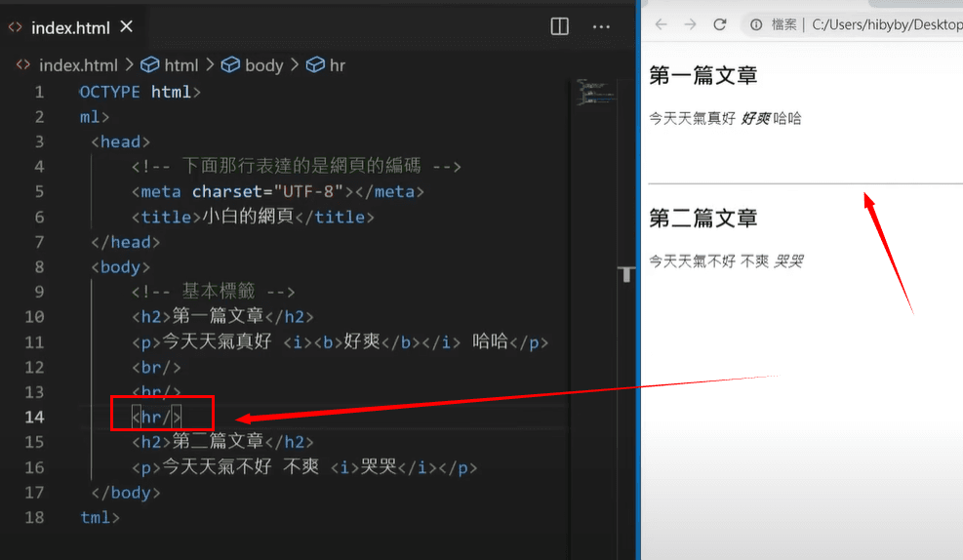This screenshot has width=963, height=560.
Task: Click the 第二篇文章 heading in the browser
Action: coord(702,218)
